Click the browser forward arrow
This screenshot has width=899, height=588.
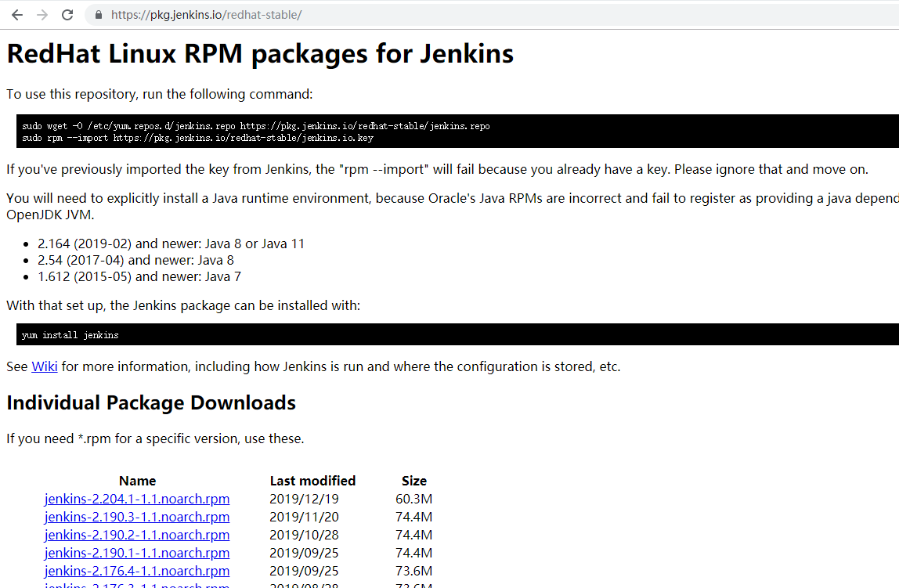point(42,15)
